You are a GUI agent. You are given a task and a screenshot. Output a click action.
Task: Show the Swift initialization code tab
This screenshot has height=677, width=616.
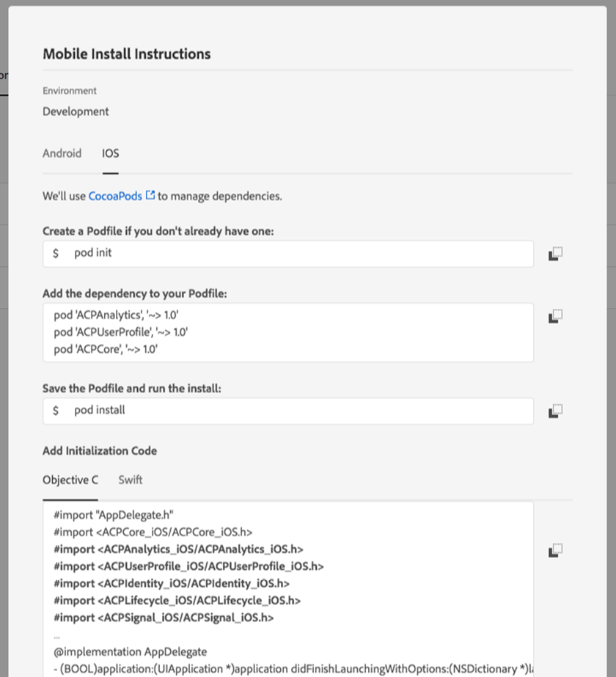click(x=131, y=480)
